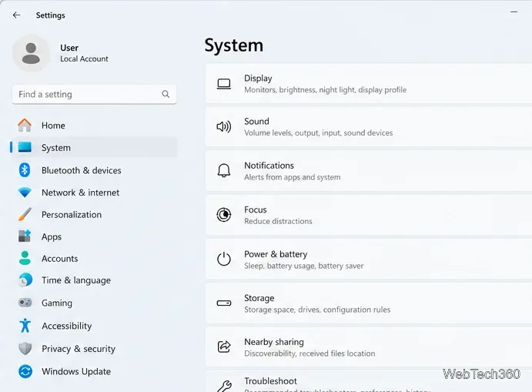This screenshot has width=532, height=392.
Task: Click the Local Account text
Action: tap(84, 59)
